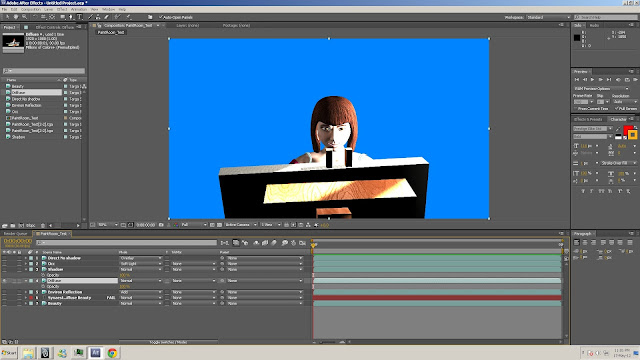Toggle visibility of the Shadow layer
The height and width of the screenshot is (360, 640).
pyautogui.click(x=4, y=269)
